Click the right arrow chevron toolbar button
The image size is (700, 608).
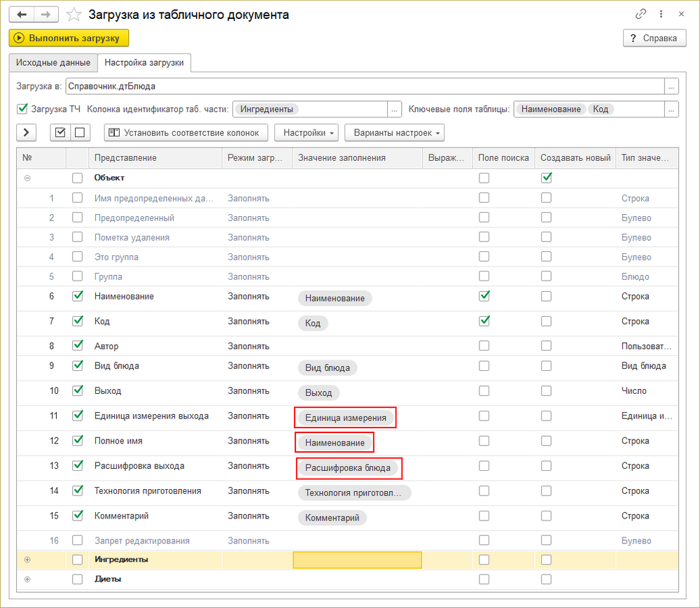point(25,132)
